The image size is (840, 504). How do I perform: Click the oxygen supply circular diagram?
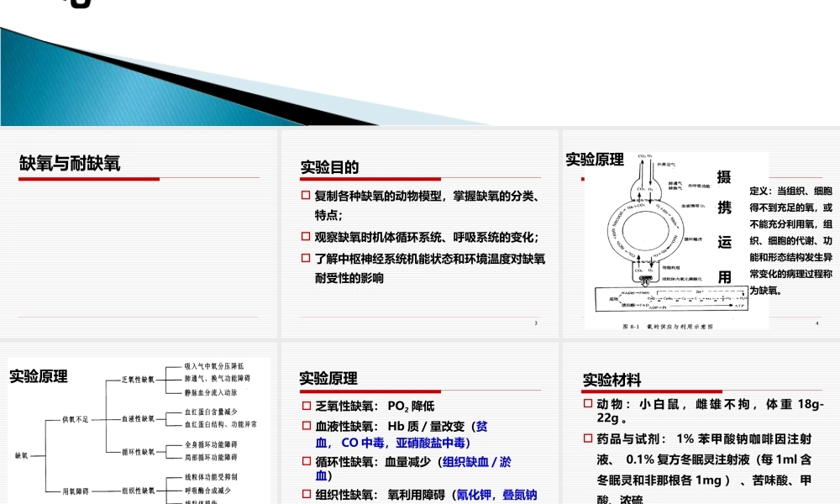pyautogui.click(x=645, y=231)
